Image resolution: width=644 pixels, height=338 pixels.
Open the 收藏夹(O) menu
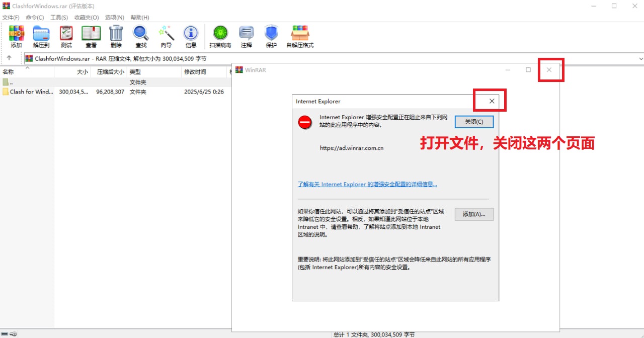click(x=87, y=18)
